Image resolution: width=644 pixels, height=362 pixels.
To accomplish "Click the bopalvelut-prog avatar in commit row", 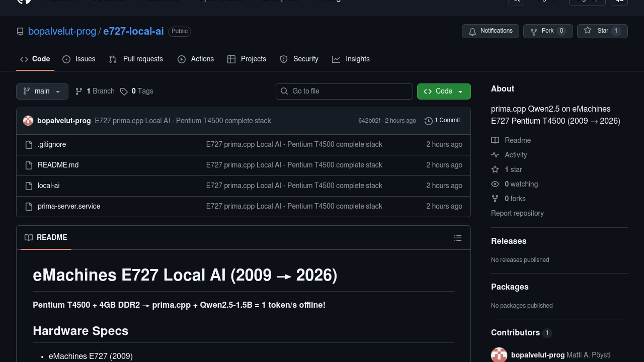I will click(28, 121).
